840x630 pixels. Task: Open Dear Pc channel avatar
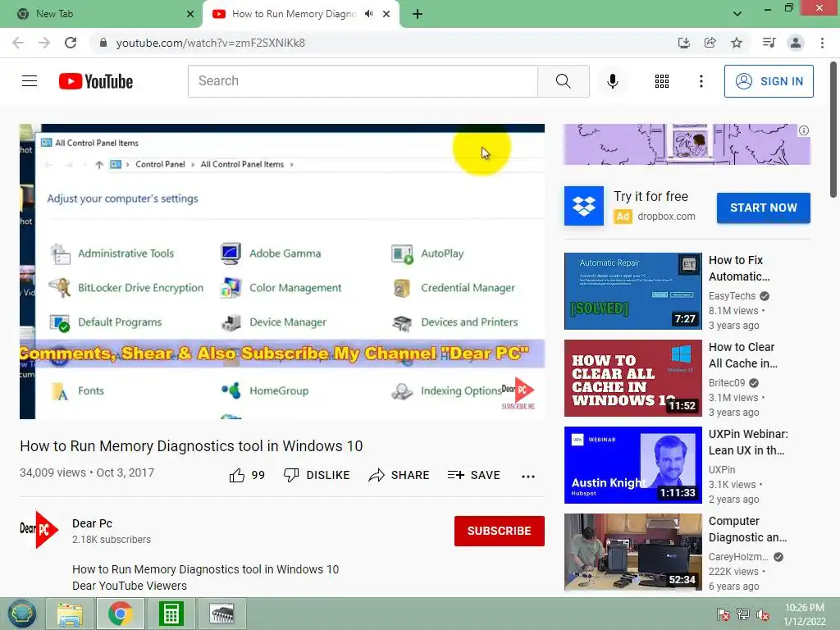click(39, 529)
